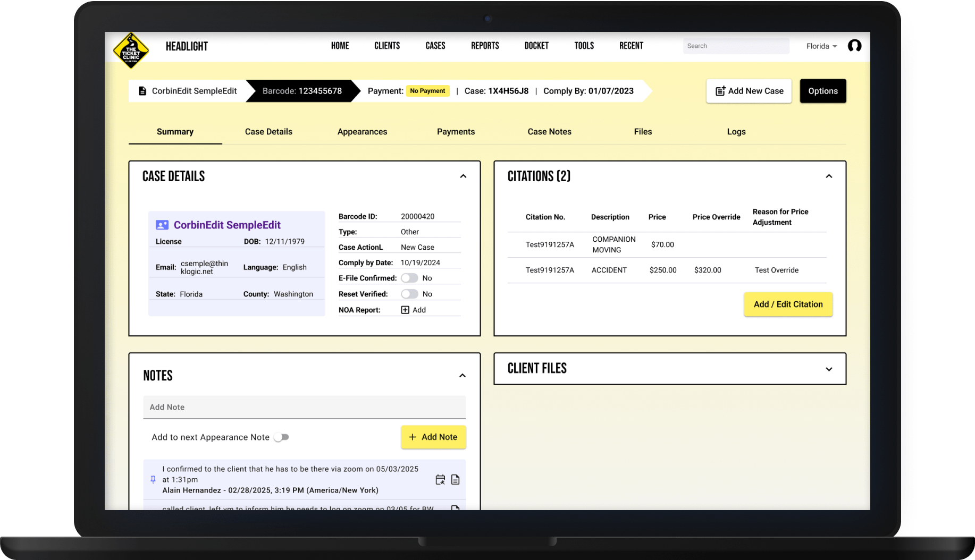Click the CorbinEdit SempleEdit breadcrumb
Screen dimensions: 975x560
point(187,91)
